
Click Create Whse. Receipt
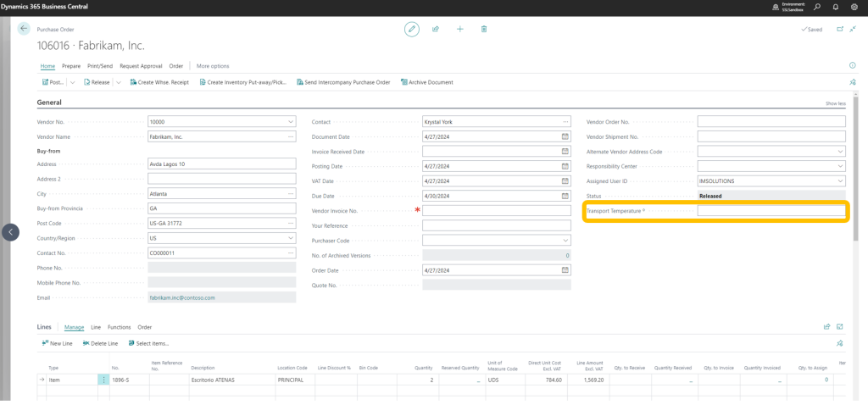pyautogui.click(x=159, y=82)
